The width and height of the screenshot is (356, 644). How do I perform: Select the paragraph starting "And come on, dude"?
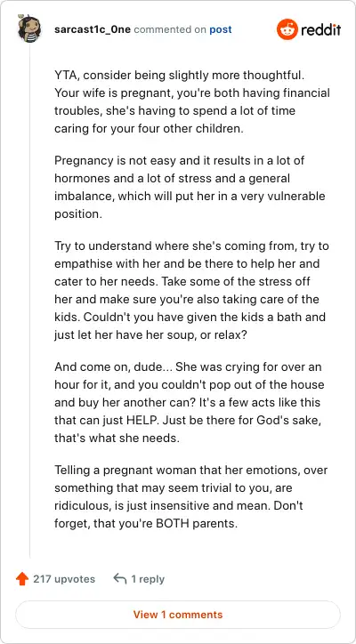pyautogui.click(x=189, y=402)
